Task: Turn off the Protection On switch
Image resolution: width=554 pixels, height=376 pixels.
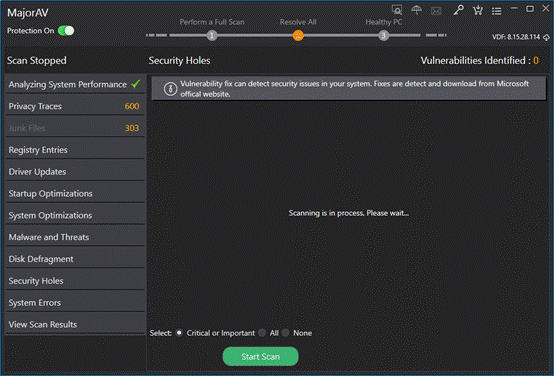Action: tap(66, 31)
